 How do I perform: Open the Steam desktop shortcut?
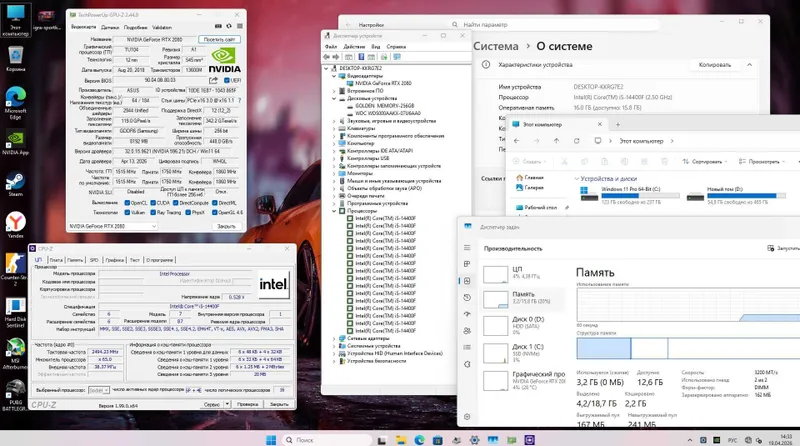coord(15,184)
